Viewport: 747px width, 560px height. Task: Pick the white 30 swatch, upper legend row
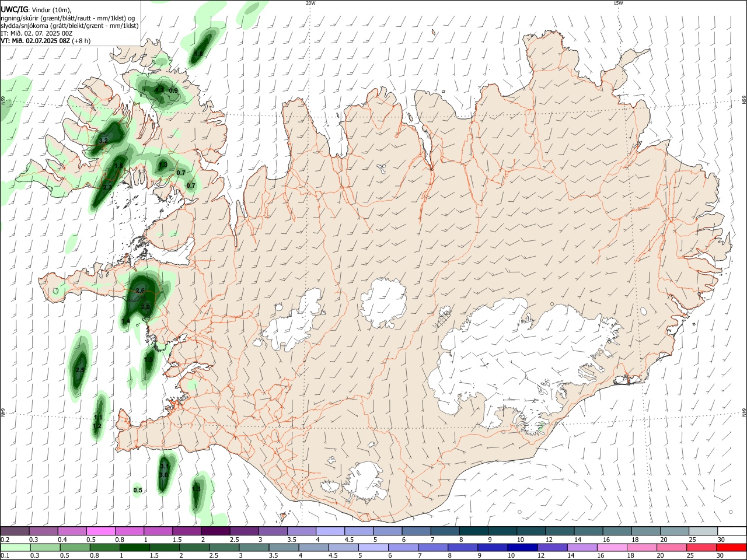pos(732,531)
